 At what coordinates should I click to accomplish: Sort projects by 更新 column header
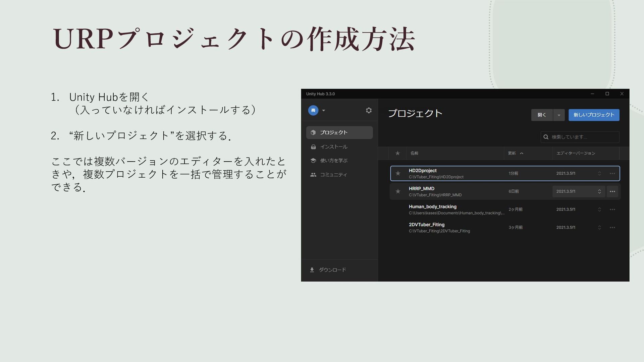pos(512,153)
